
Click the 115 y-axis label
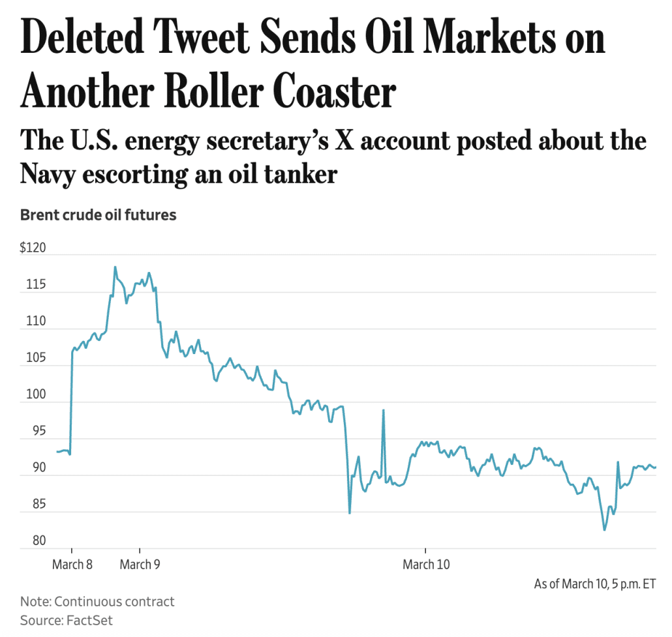tap(32, 285)
